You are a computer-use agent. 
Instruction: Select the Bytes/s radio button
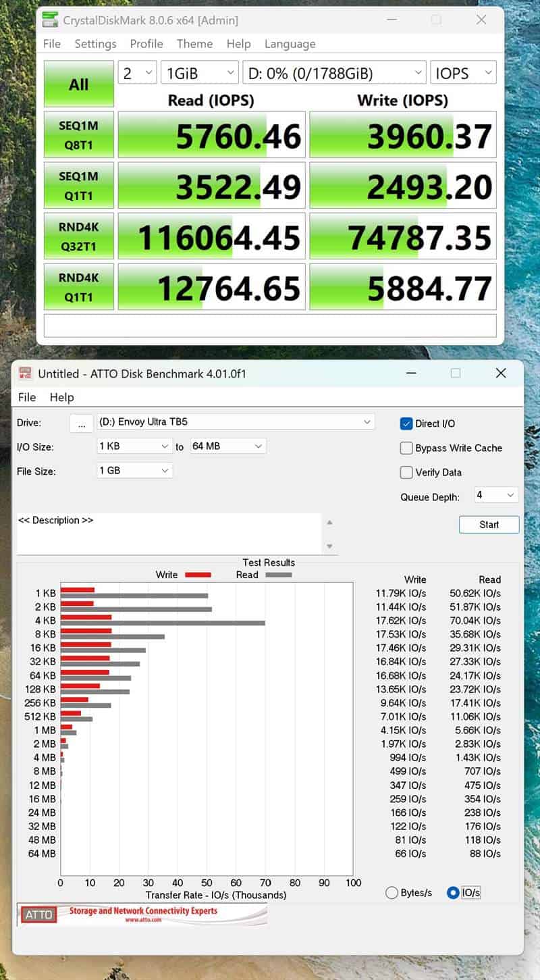coord(391,893)
